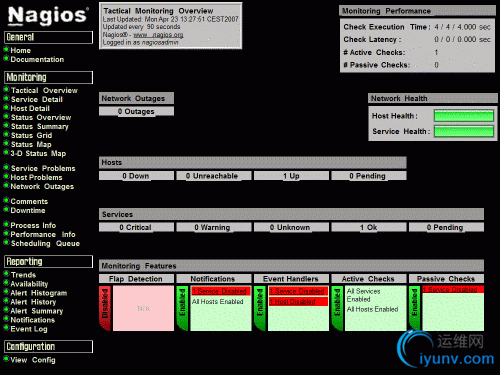Viewport: 500px width, 375px height.
Task: Click the 0 Pending services count
Action: [446, 227]
